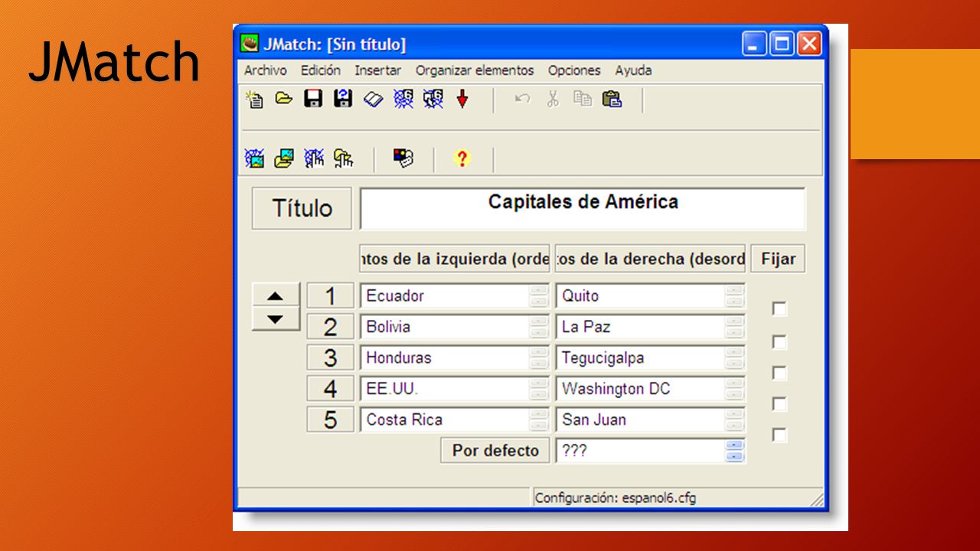
Task: Minimize the JMatch window
Action: [x=754, y=44]
